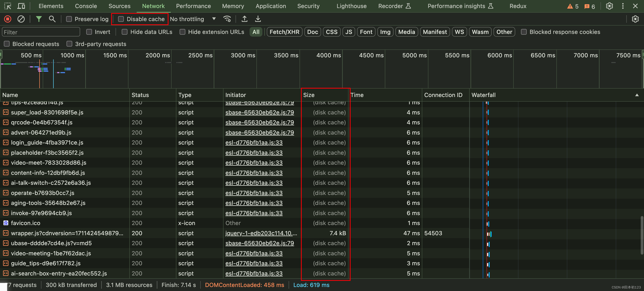Enable the Preserve log checkbox

[x=69, y=19]
